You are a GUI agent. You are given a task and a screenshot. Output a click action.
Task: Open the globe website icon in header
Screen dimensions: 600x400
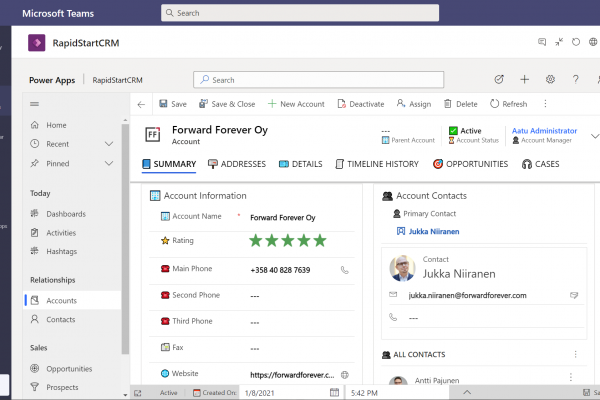click(x=593, y=42)
